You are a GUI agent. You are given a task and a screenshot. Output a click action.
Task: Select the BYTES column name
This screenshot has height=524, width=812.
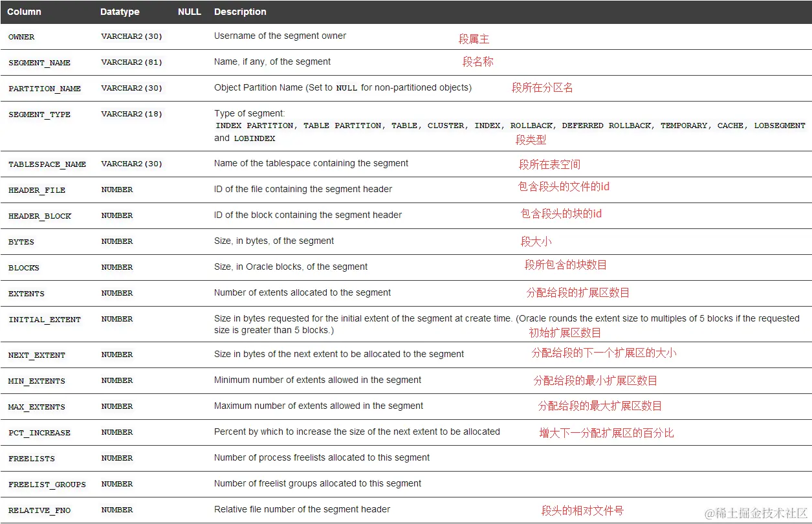click(x=21, y=242)
